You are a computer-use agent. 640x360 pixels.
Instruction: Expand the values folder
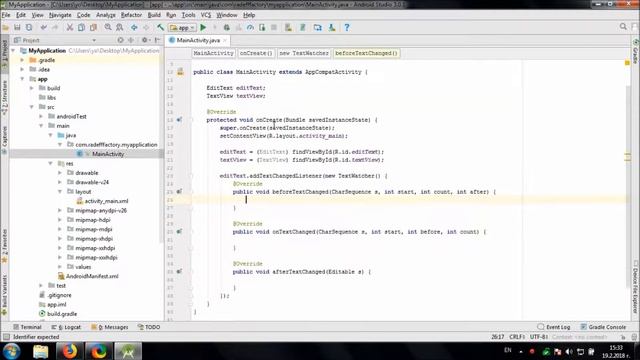60,267
